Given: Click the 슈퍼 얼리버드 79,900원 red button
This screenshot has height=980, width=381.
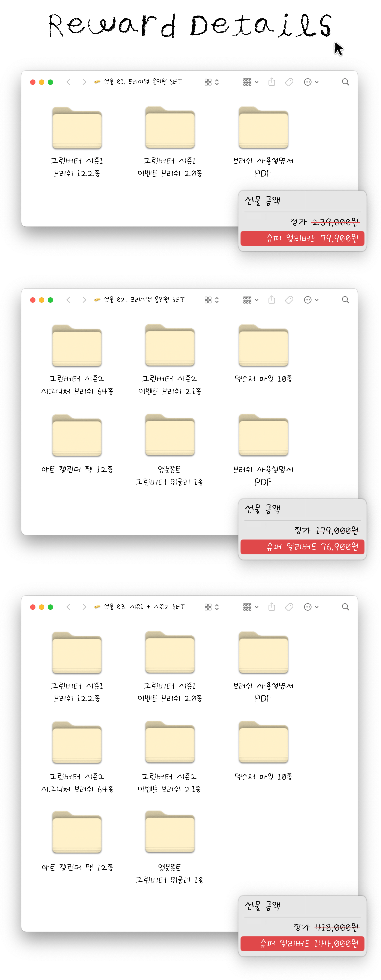Looking at the screenshot, I should 302,238.
